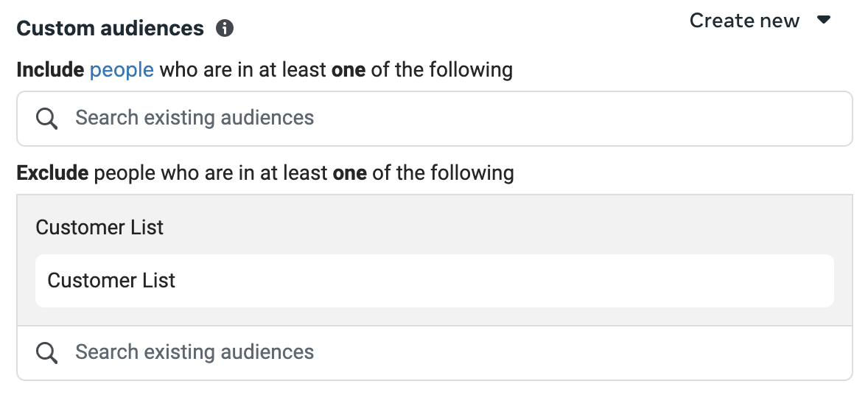
Task: Click the Custom audiences section heading
Action: point(111,28)
